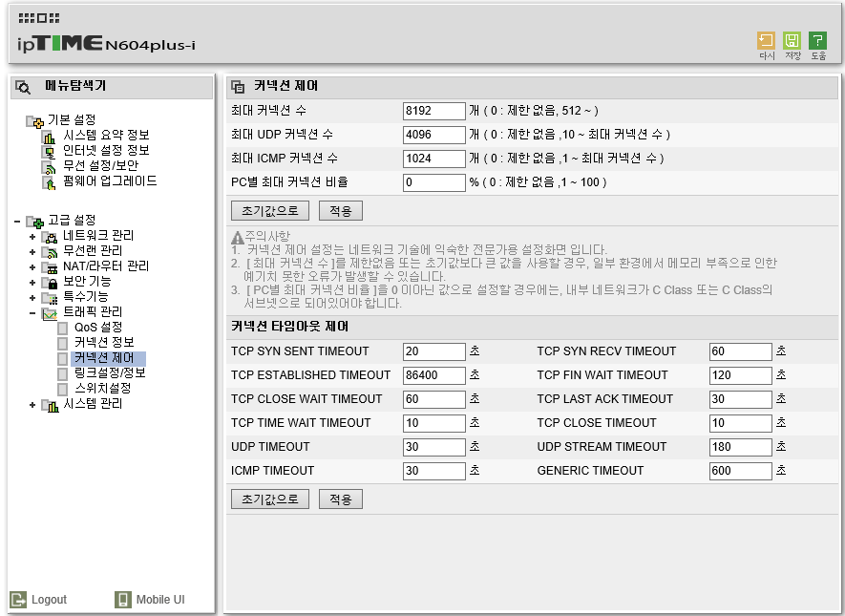This screenshot has height=616, width=845.
Task: Click the 메뉴탐색기 search icon
Action: tap(23, 87)
